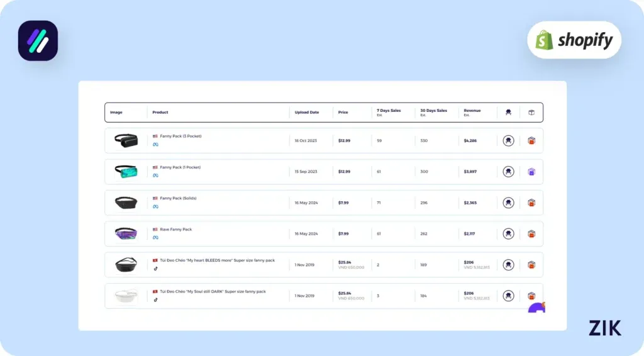
Task: Click the spy icon for Fanny Pack (3 Pocket)
Action: (508, 141)
